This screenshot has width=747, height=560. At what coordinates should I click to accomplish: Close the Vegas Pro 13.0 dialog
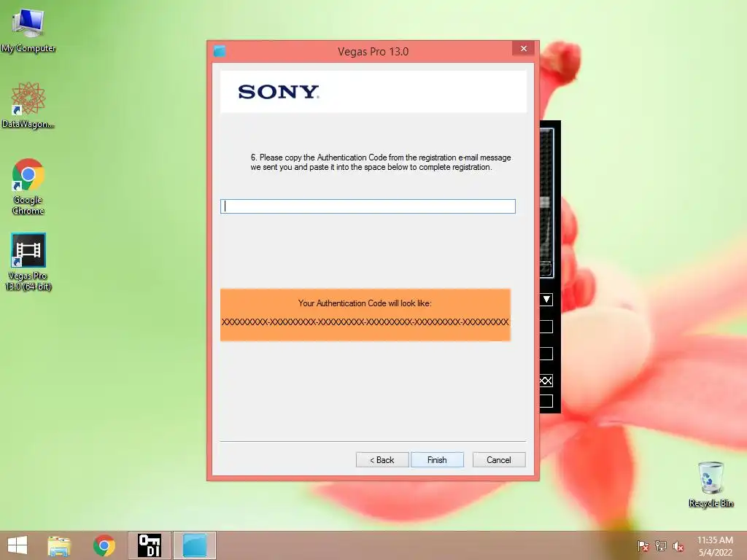(524, 49)
